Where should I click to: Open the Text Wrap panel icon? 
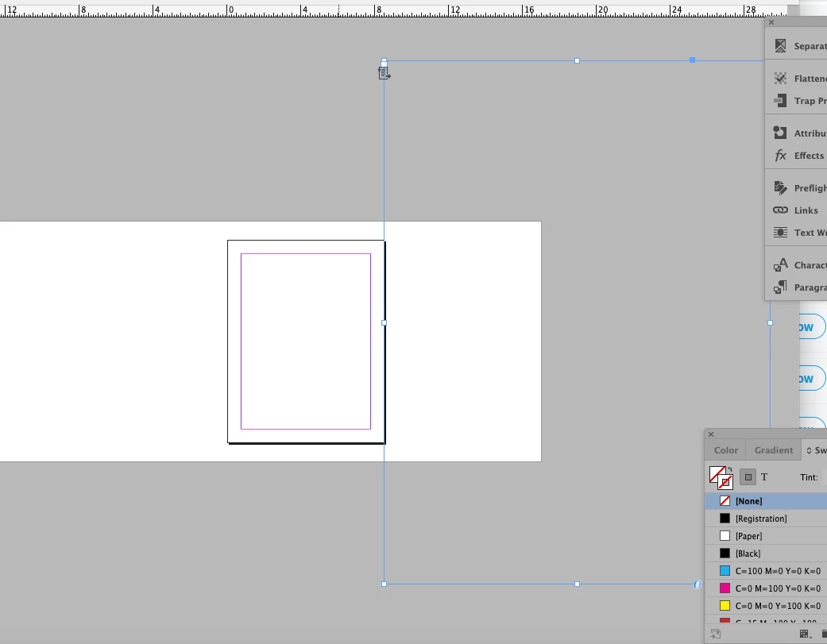tap(780, 233)
